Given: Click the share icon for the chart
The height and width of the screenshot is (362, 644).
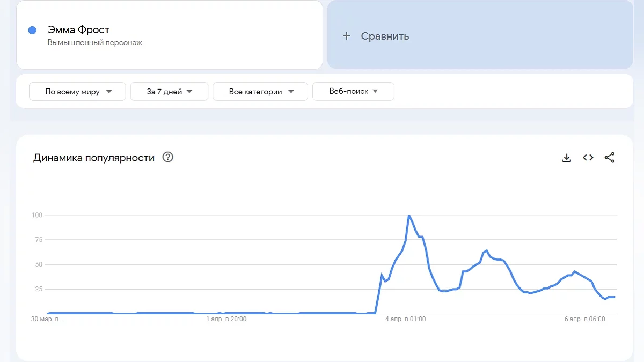Looking at the screenshot, I should (610, 158).
